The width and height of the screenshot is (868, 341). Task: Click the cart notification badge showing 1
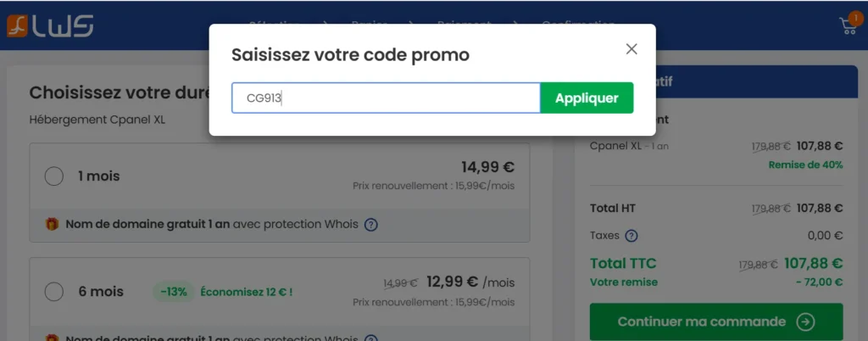854,17
